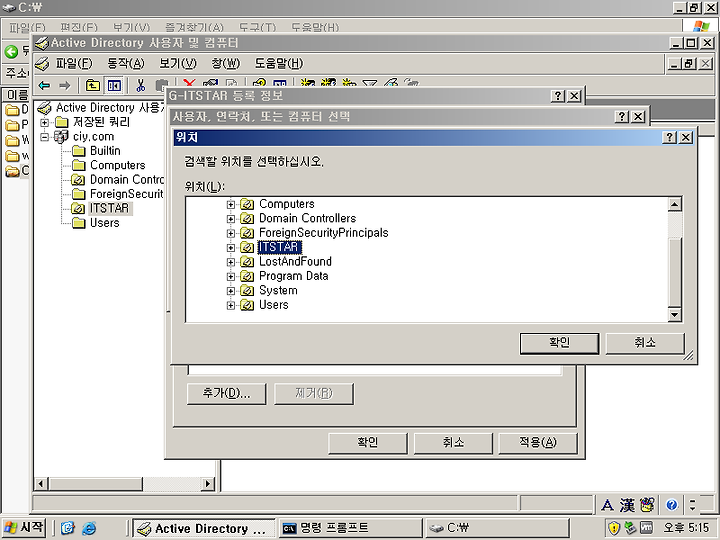The height and width of the screenshot is (540, 720).
Task: Click the network connection tray icon
Action: 630,528
